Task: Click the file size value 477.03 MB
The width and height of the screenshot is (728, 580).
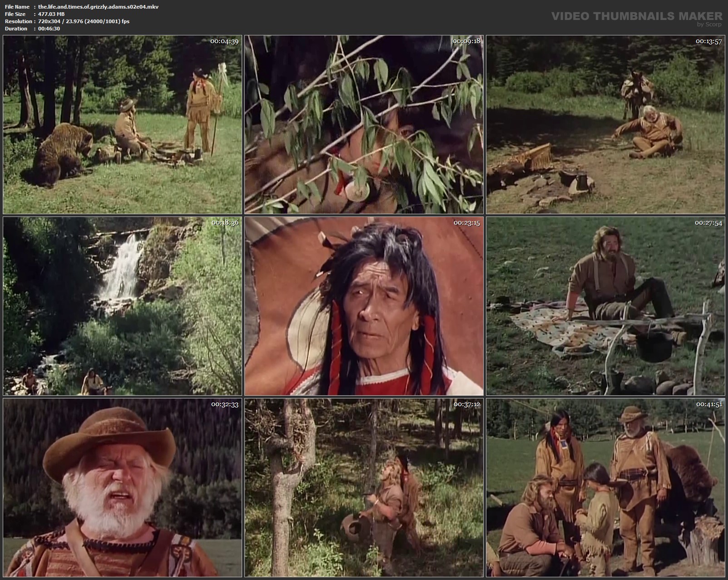Action: point(51,14)
